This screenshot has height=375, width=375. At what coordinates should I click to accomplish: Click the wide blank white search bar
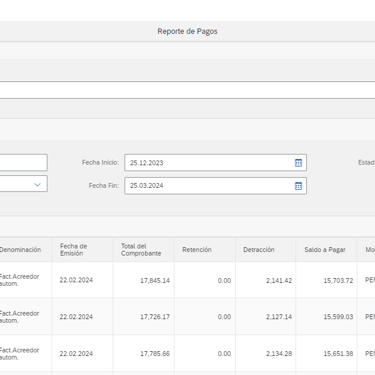(187, 90)
